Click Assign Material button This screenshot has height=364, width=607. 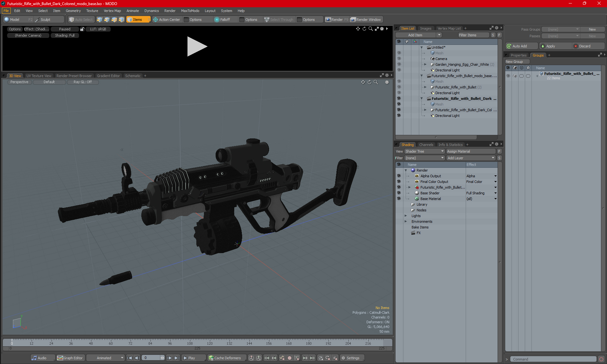pyautogui.click(x=471, y=151)
